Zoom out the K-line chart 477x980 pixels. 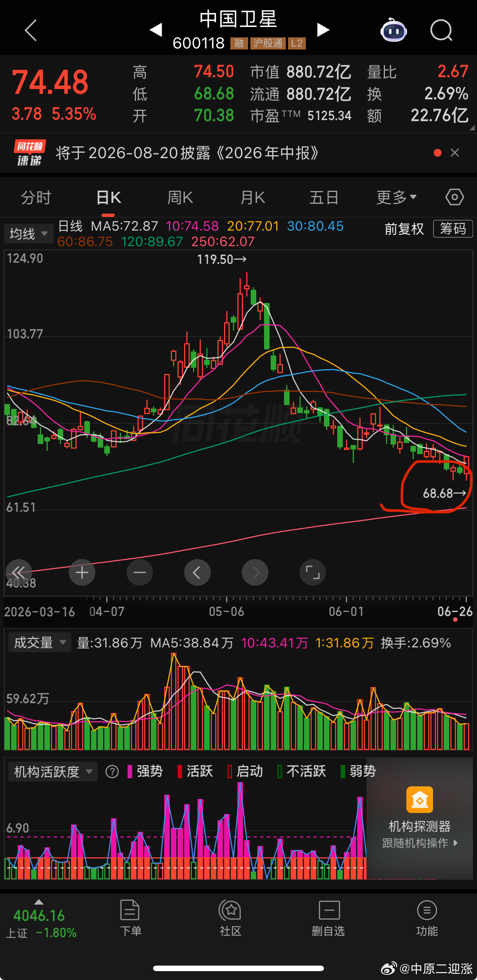[140, 572]
